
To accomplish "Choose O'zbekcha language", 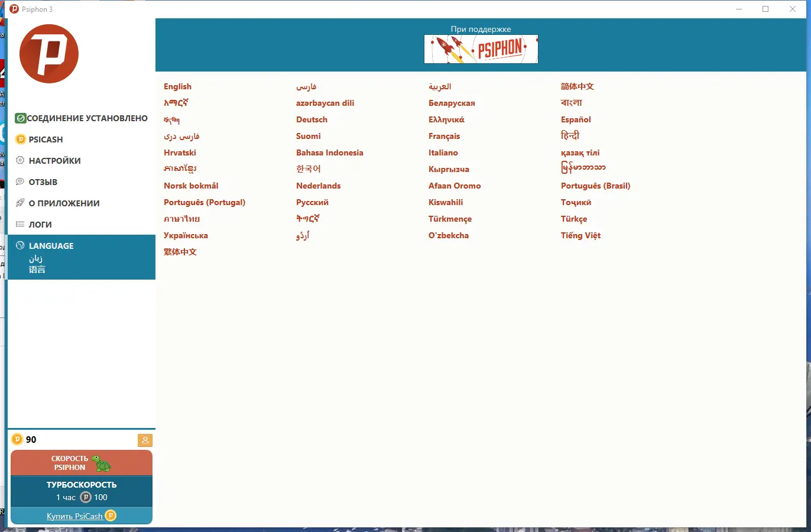I will (x=449, y=235).
